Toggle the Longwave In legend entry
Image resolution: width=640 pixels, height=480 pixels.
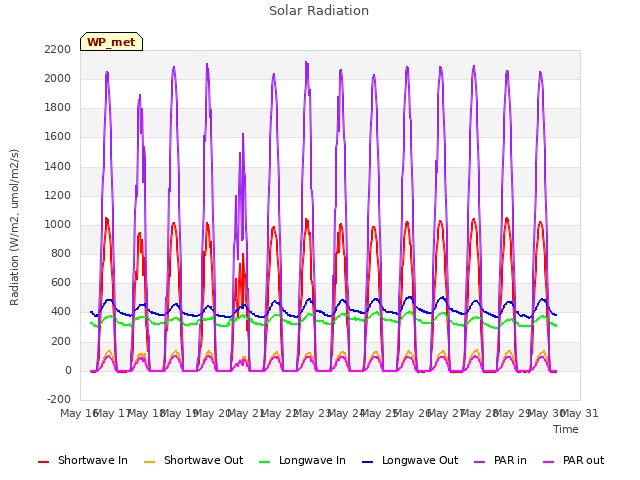302,460
